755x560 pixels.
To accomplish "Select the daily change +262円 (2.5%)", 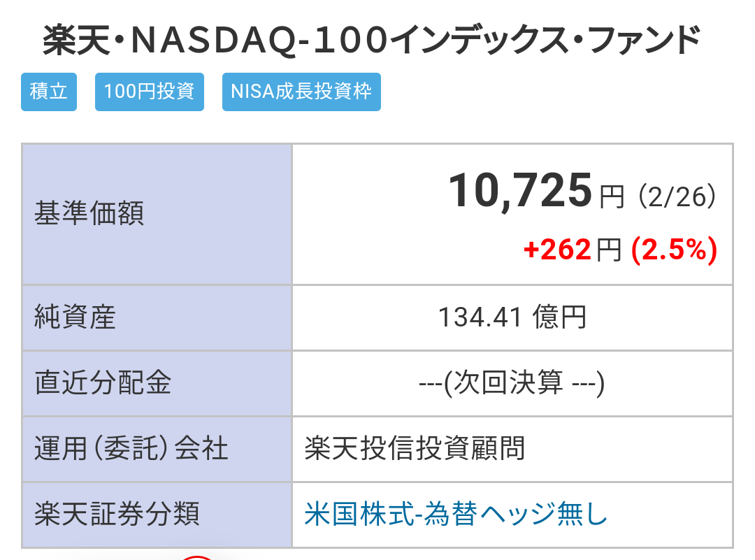I will point(618,249).
